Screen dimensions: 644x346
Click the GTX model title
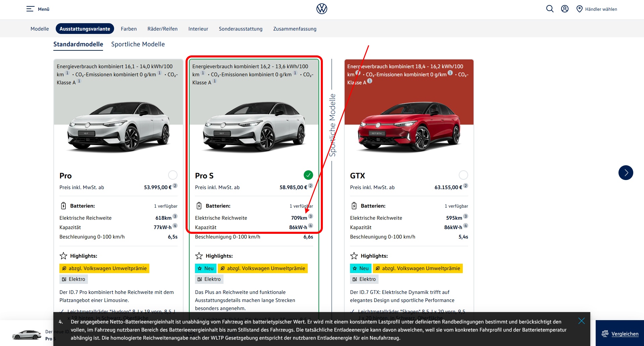point(357,176)
